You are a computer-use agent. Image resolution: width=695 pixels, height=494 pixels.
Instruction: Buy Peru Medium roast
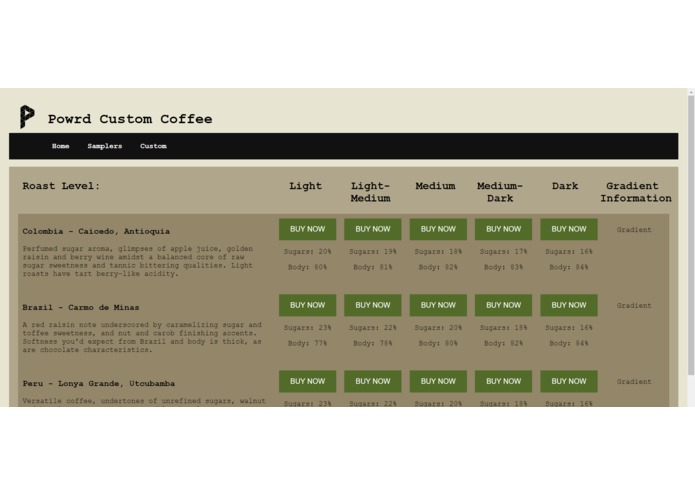[438, 381]
